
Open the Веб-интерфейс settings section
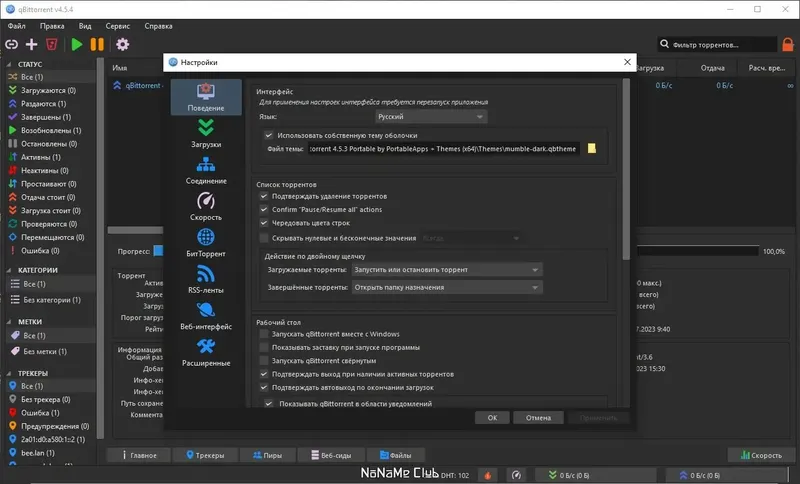click(x=206, y=316)
